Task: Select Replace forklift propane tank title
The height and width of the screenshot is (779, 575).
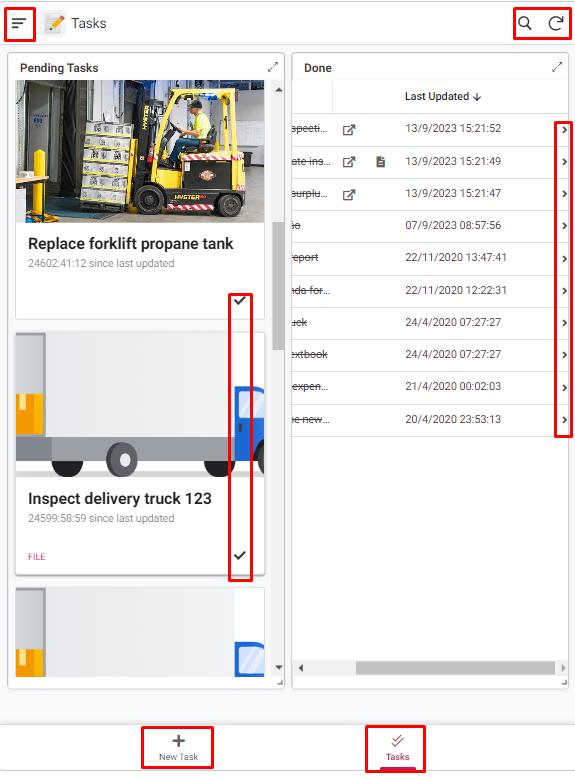Action: [131, 243]
